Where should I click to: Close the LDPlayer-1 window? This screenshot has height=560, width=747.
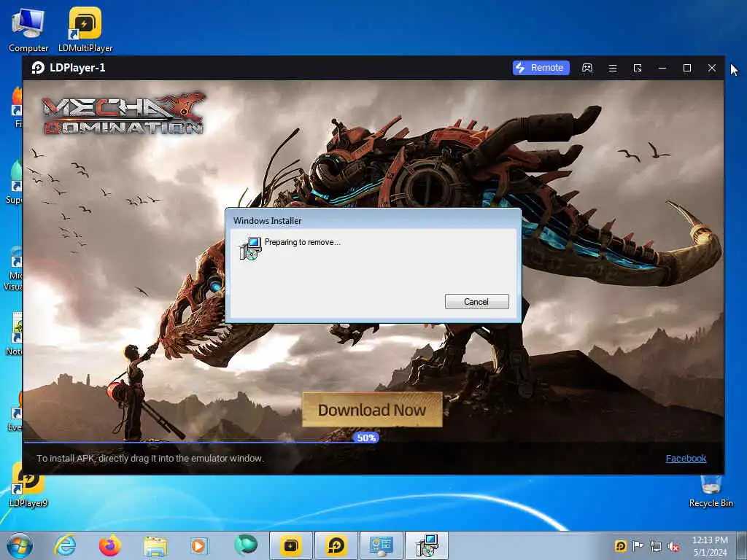coord(712,68)
